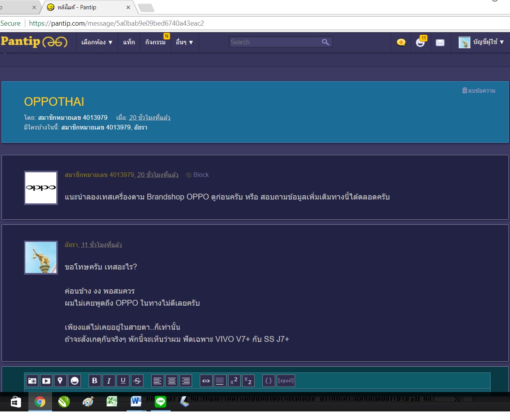Click the pantip.com URL in the address bar
This screenshot has height=420, width=510.
[x=116, y=23]
